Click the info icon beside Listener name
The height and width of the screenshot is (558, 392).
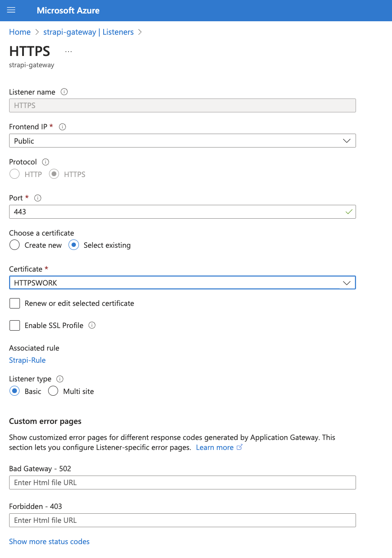64,92
